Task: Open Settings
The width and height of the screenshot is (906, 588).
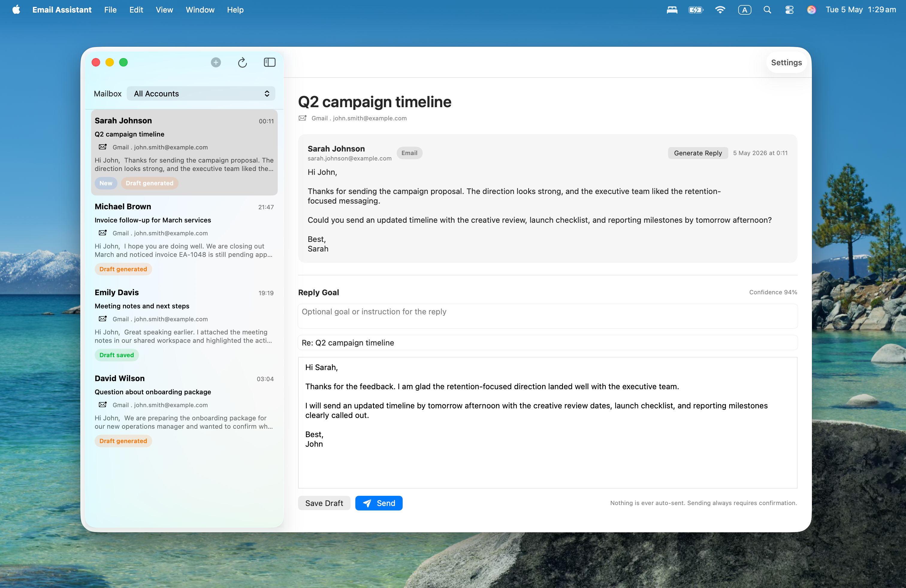Action: pyautogui.click(x=786, y=62)
